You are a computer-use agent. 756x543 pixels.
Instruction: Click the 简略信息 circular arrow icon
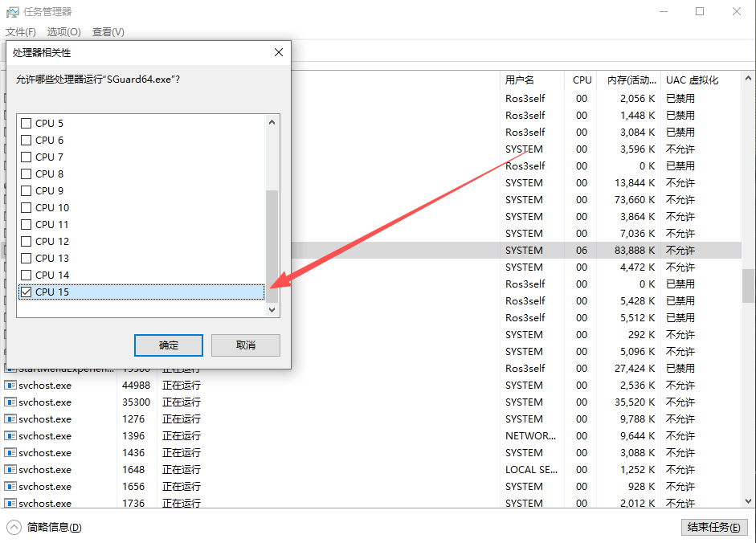point(14,528)
